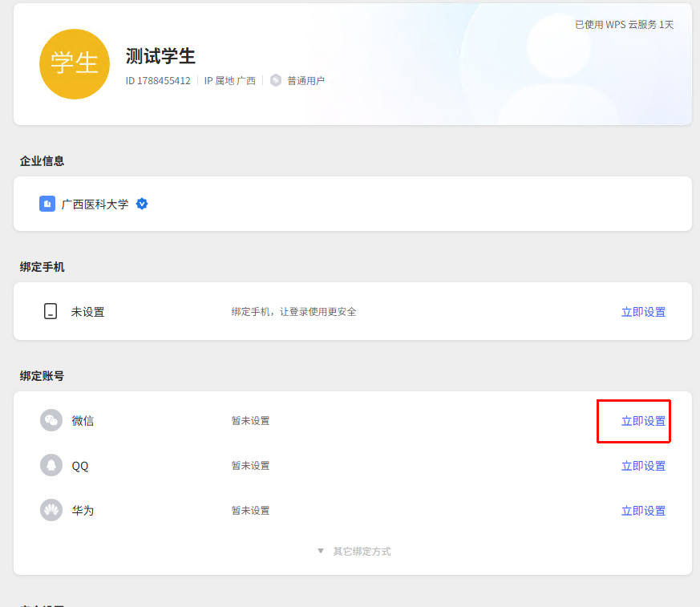The image size is (700, 607).
Task: Select the 广西医科大学 enterprise name
Action: (x=95, y=204)
